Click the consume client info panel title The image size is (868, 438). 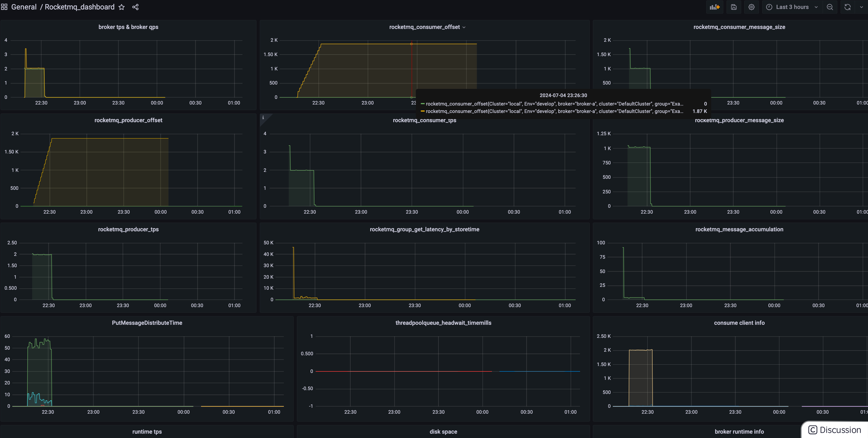click(x=739, y=323)
